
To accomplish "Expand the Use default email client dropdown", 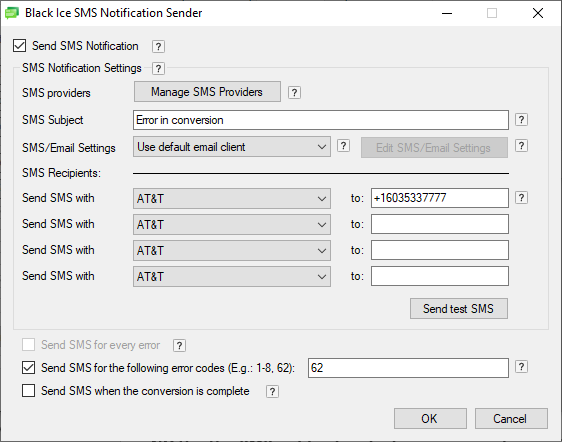I will pyautogui.click(x=232, y=147).
